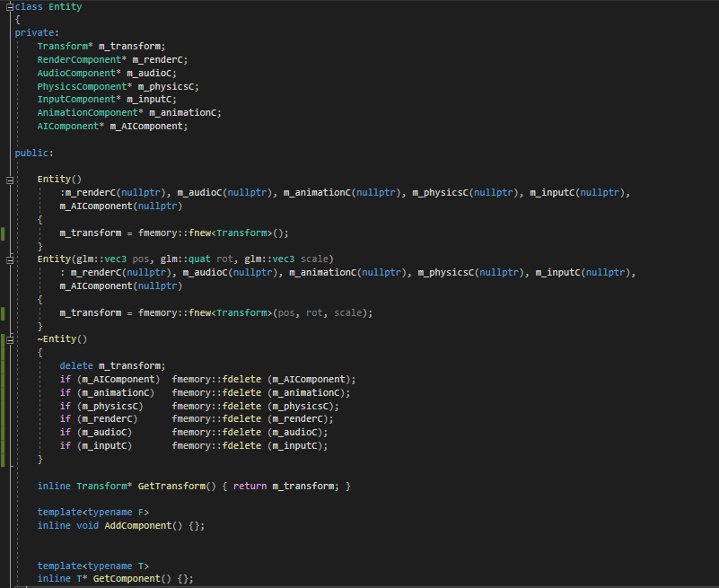Click the "void" keyword before AddComponent

click(88, 525)
